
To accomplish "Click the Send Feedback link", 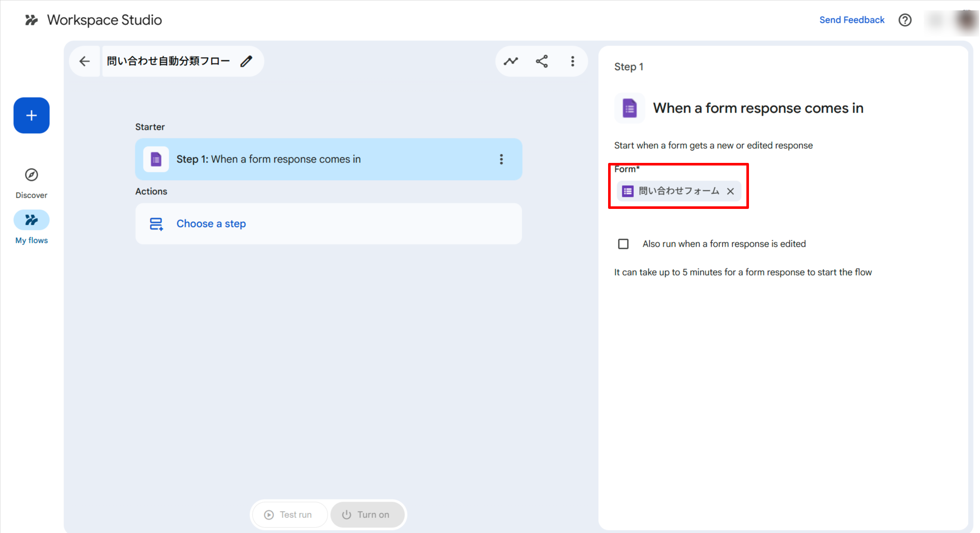I will [x=852, y=20].
